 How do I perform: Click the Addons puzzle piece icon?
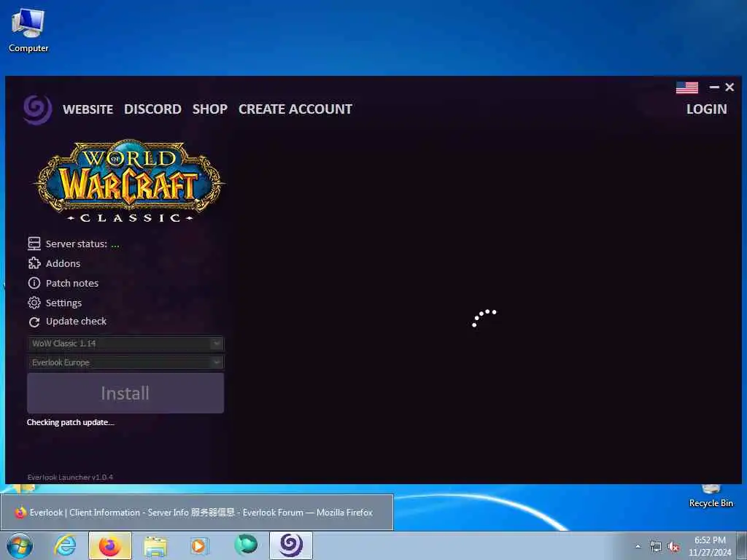click(x=34, y=262)
